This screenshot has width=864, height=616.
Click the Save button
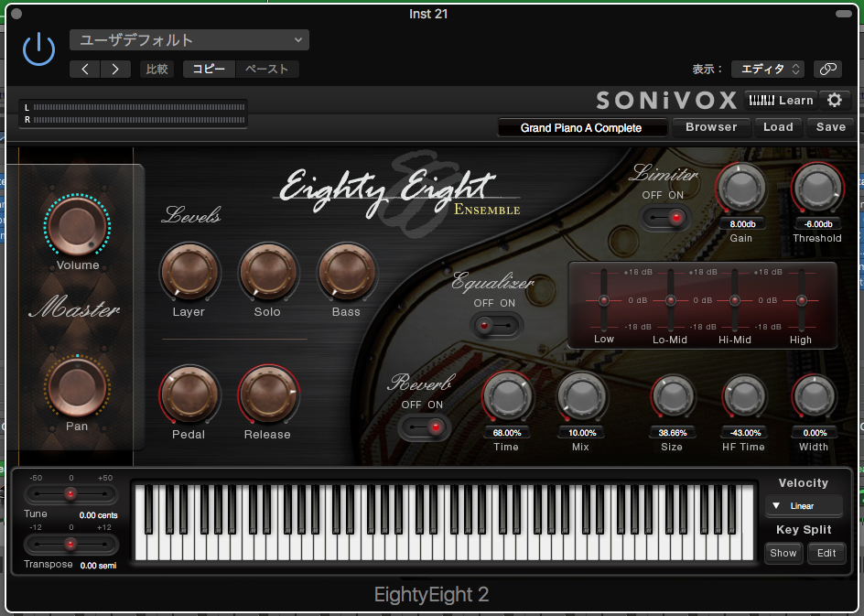pyautogui.click(x=830, y=127)
